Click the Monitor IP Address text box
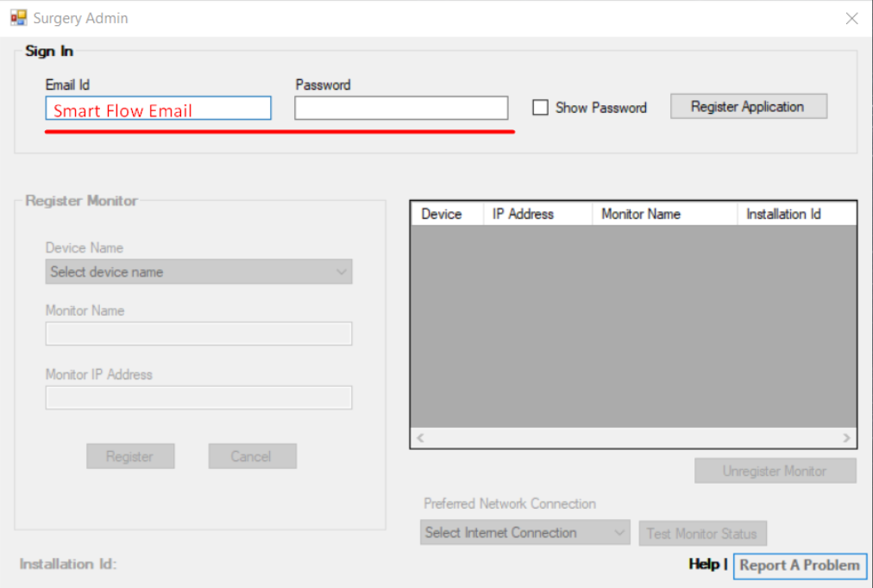 198,397
